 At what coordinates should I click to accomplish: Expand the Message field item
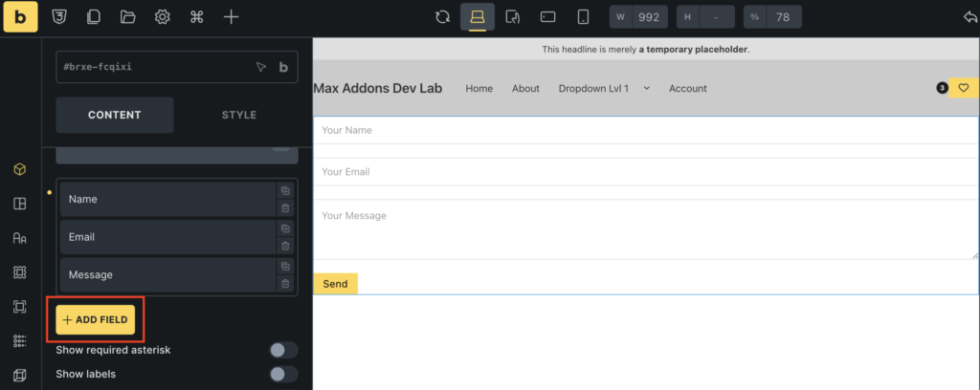tap(168, 274)
